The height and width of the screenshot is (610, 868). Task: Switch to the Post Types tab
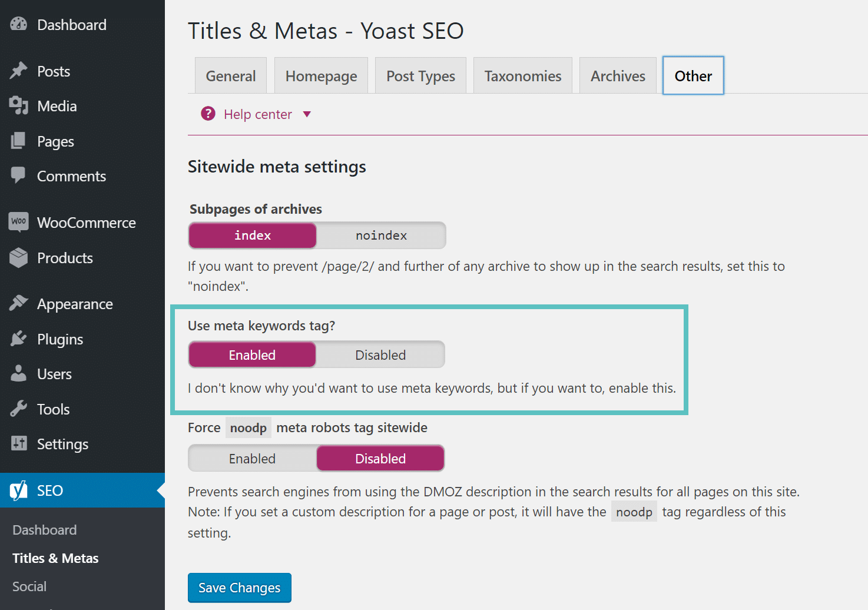(x=420, y=76)
